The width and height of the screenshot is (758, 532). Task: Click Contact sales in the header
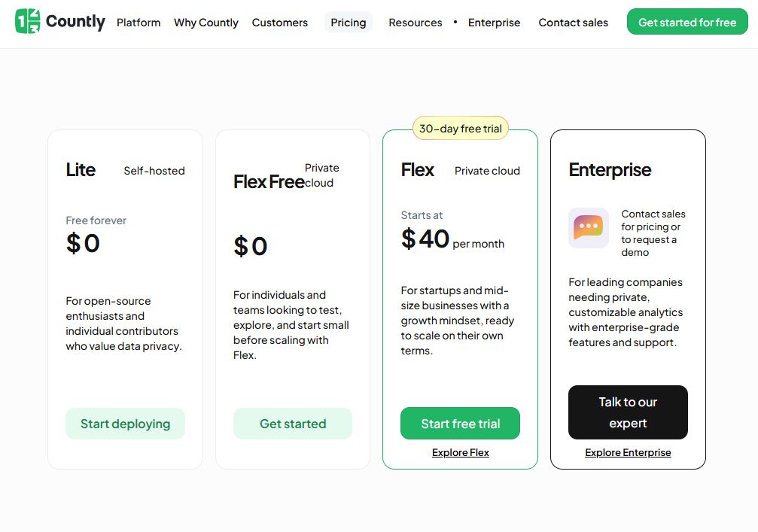point(573,23)
